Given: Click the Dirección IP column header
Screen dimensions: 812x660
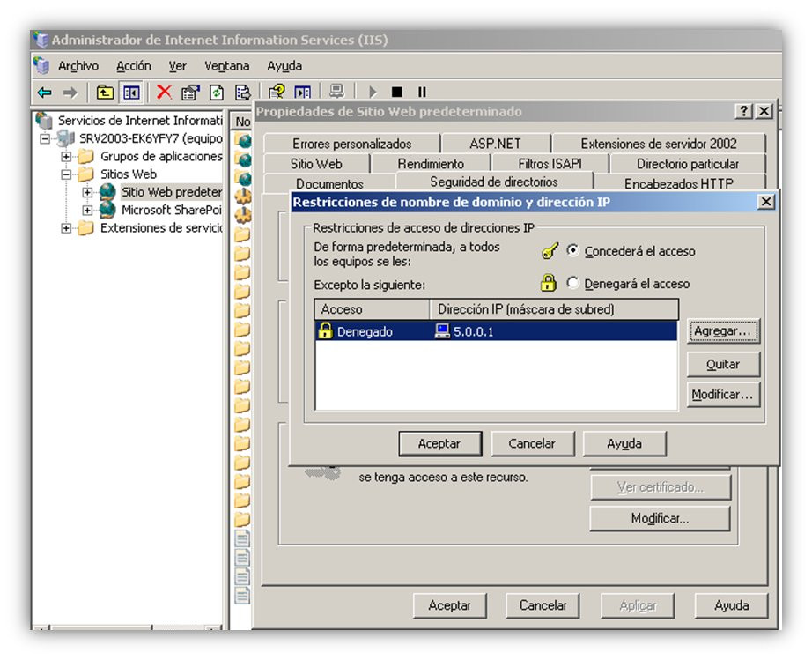Looking at the screenshot, I should pos(554,309).
